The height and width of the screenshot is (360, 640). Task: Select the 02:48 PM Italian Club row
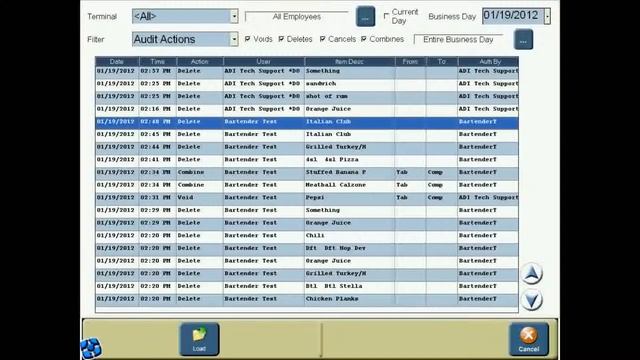click(x=307, y=122)
